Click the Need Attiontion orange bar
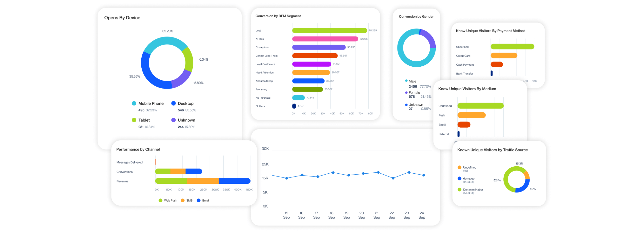644x233 pixels. pyautogui.click(x=311, y=72)
